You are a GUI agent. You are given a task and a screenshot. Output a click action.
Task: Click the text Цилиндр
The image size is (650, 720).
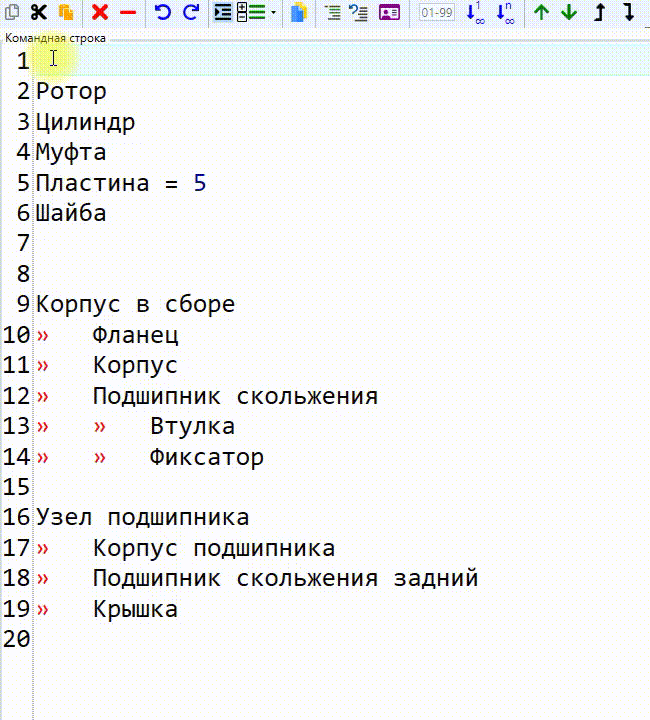point(85,122)
